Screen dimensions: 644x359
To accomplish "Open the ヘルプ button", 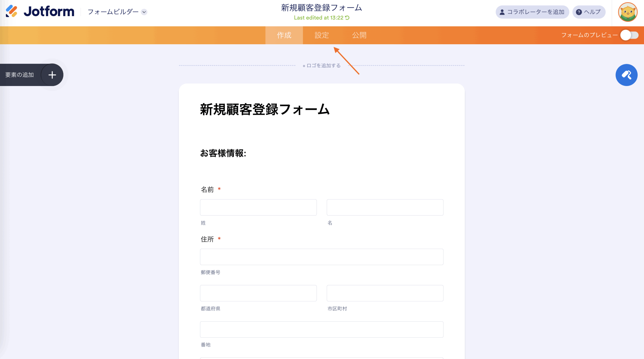I will point(589,12).
